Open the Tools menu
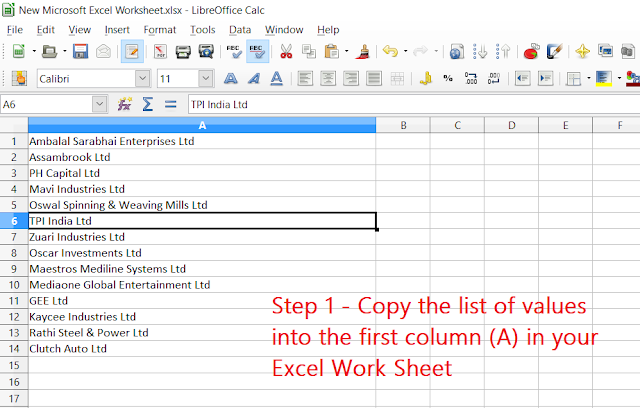640x408 pixels. pyautogui.click(x=202, y=30)
